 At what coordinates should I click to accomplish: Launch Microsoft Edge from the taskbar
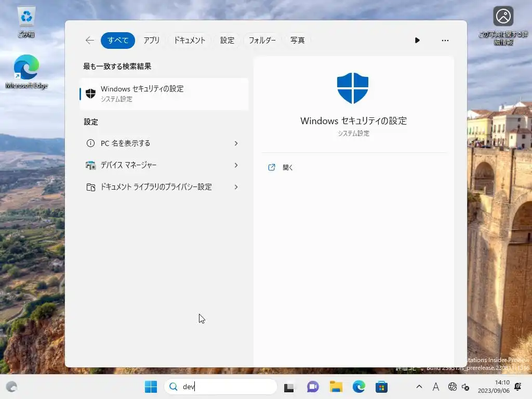point(358,387)
